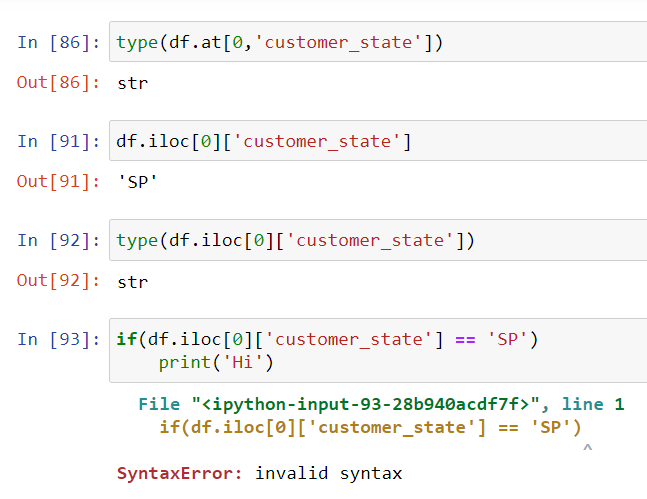
Task: Select the In [93] prompt label
Action: pos(58,339)
